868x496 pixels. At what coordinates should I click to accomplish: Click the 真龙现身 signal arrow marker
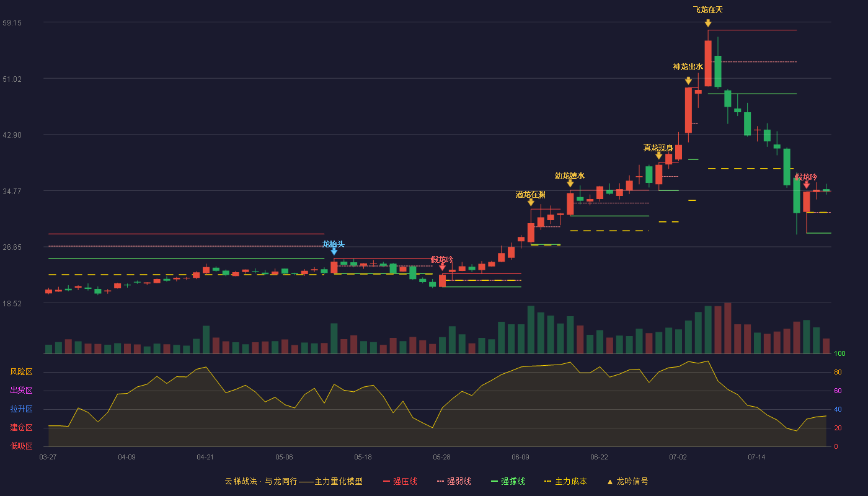click(x=658, y=156)
